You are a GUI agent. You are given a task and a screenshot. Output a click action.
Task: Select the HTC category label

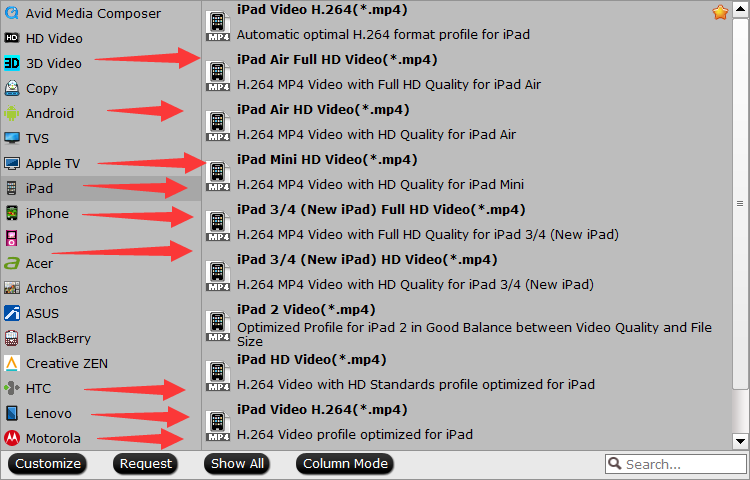pyautogui.click(x=38, y=388)
